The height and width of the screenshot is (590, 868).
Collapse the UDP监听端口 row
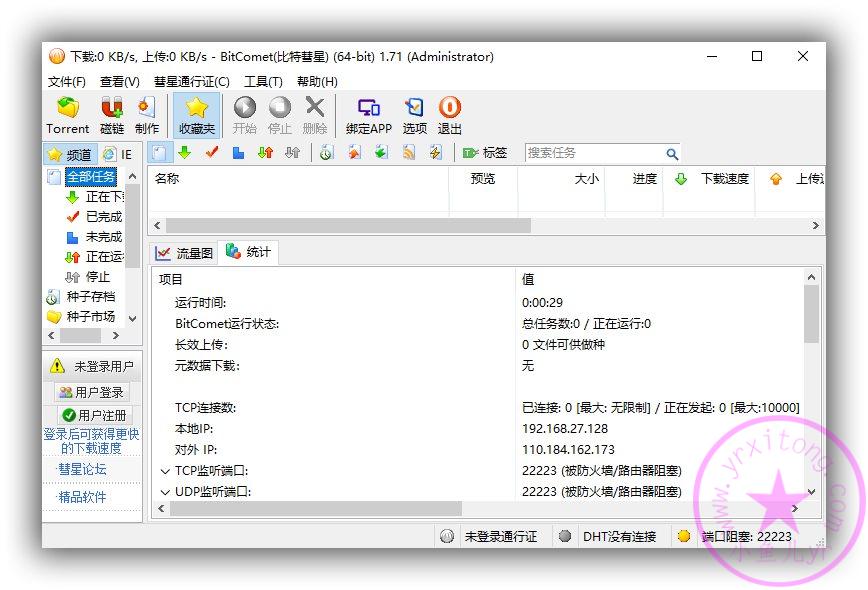(163, 491)
